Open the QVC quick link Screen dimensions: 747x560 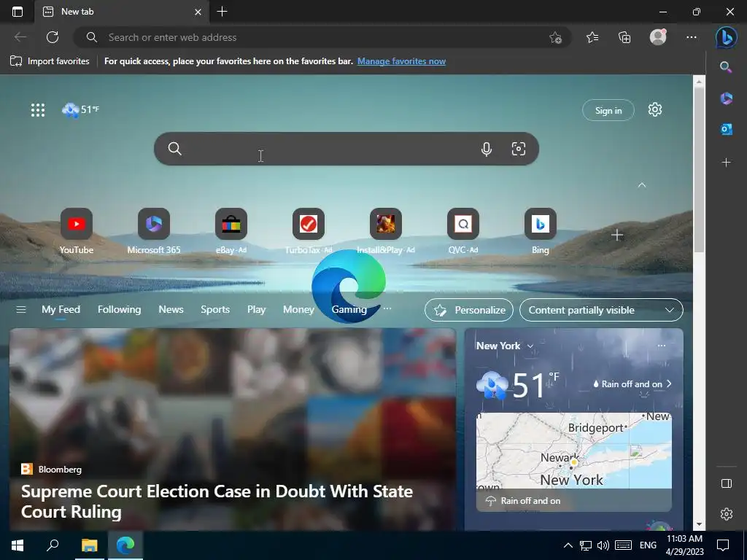coord(462,231)
